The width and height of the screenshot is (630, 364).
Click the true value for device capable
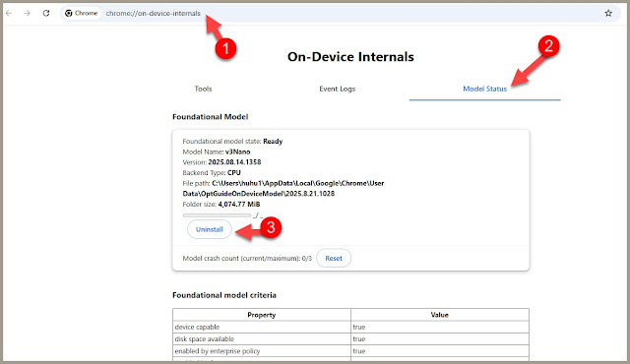440,327
